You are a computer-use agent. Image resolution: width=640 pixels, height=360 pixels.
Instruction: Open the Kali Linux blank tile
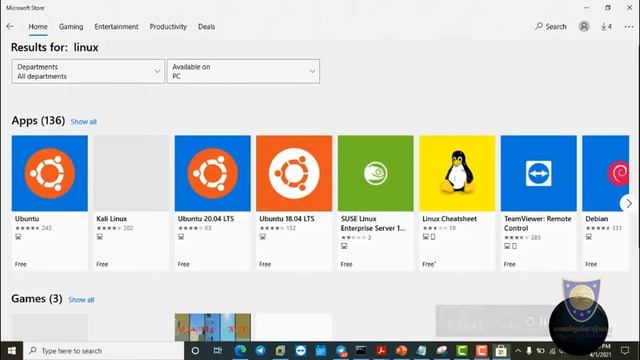131,173
